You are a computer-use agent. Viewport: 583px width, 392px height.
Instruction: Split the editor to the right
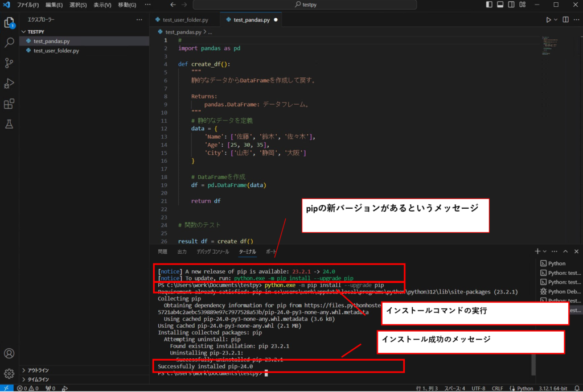565,20
